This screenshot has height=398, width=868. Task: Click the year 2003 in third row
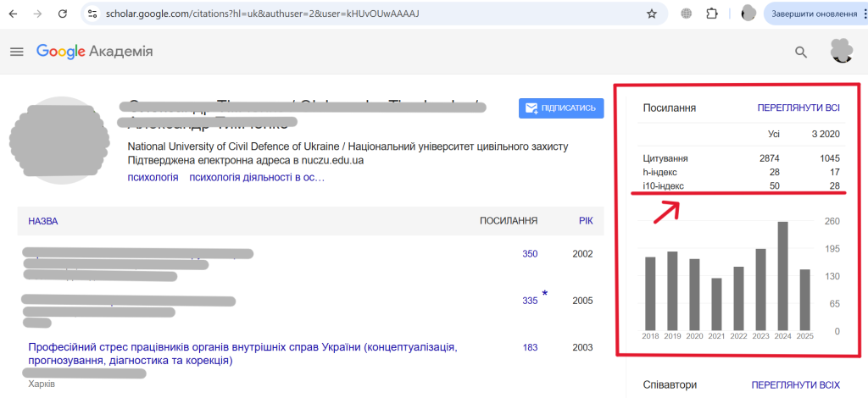click(583, 347)
